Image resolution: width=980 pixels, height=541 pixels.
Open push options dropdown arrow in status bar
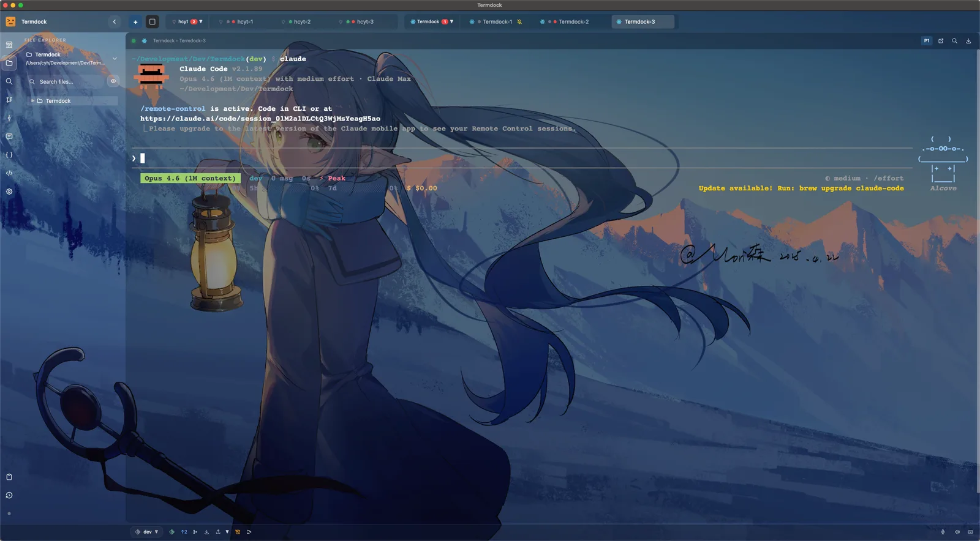(x=227, y=532)
